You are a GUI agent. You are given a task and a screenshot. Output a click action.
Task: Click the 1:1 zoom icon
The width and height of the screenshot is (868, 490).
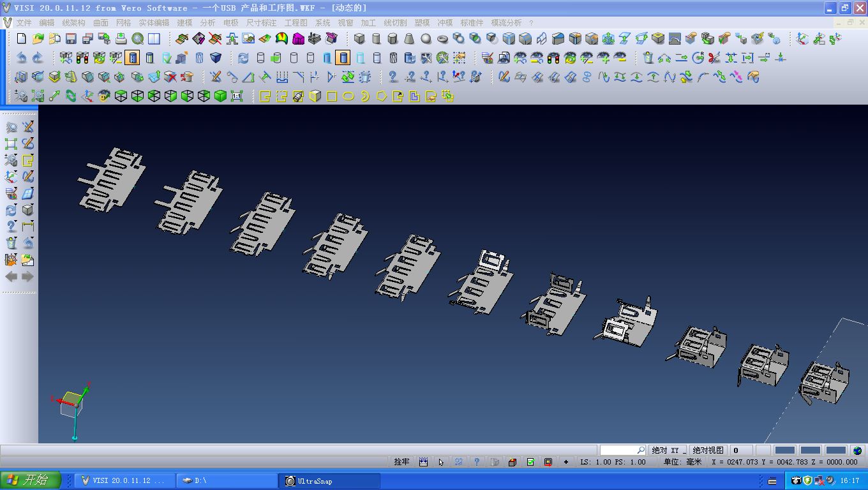click(237, 96)
